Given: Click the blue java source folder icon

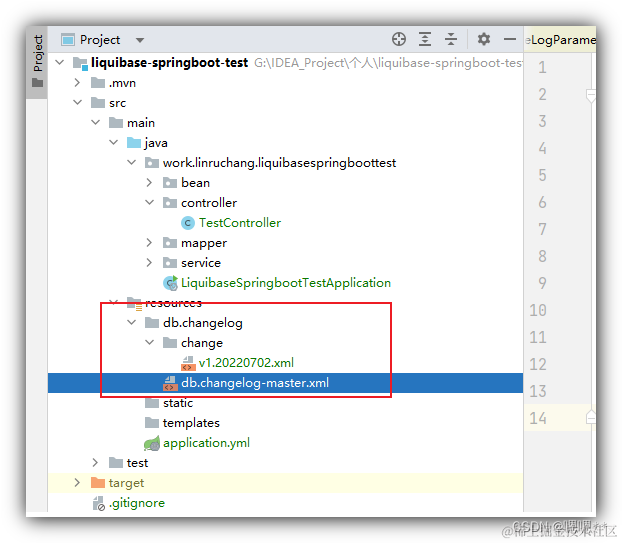Looking at the screenshot, I should [x=134, y=142].
